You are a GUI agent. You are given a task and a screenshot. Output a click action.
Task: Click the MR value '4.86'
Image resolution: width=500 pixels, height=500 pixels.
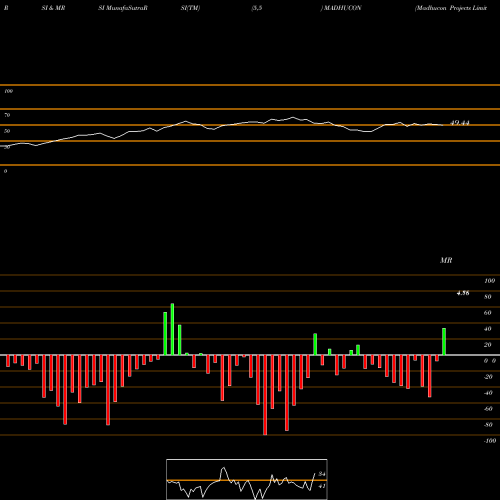(x=463, y=293)
